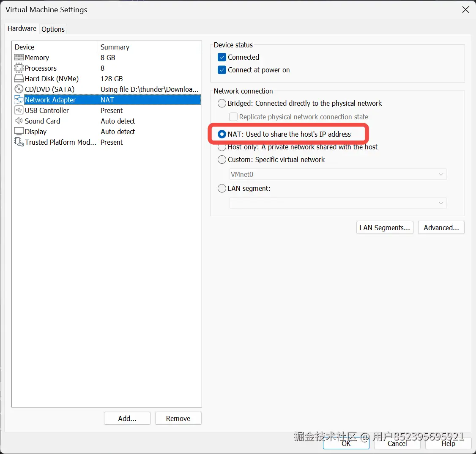Open Help for this dialog
The height and width of the screenshot is (454, 476).
tap(448, 443)
